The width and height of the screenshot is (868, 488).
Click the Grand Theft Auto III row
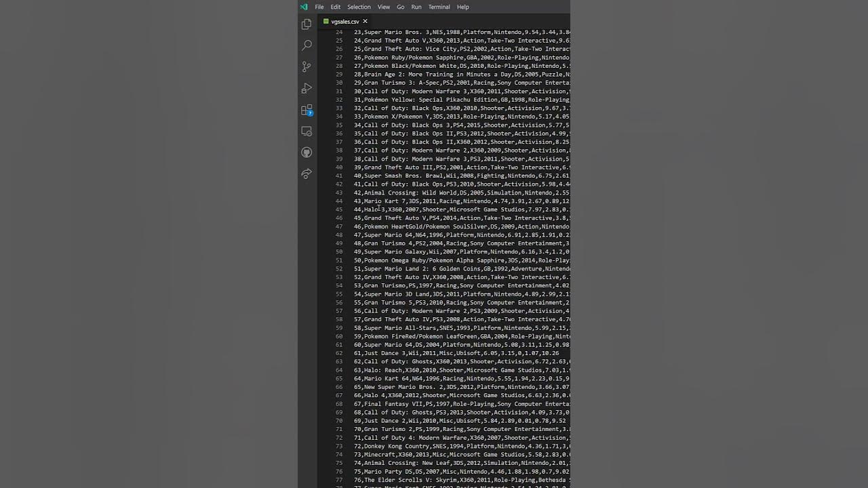(462, 167)
